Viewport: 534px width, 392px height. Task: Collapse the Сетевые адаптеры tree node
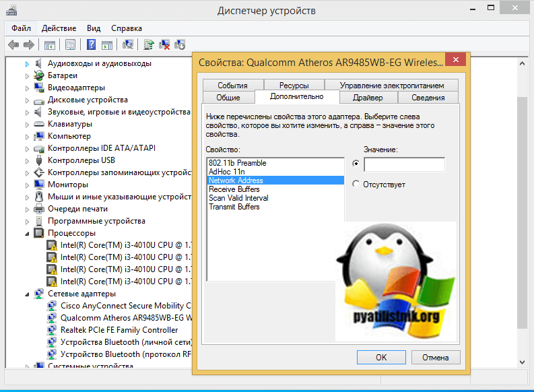point(27,294)
